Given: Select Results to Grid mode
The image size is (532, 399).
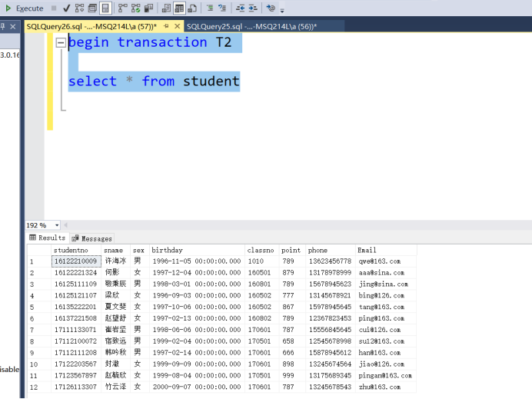Looking at the screenshot, I should [179, 8].
